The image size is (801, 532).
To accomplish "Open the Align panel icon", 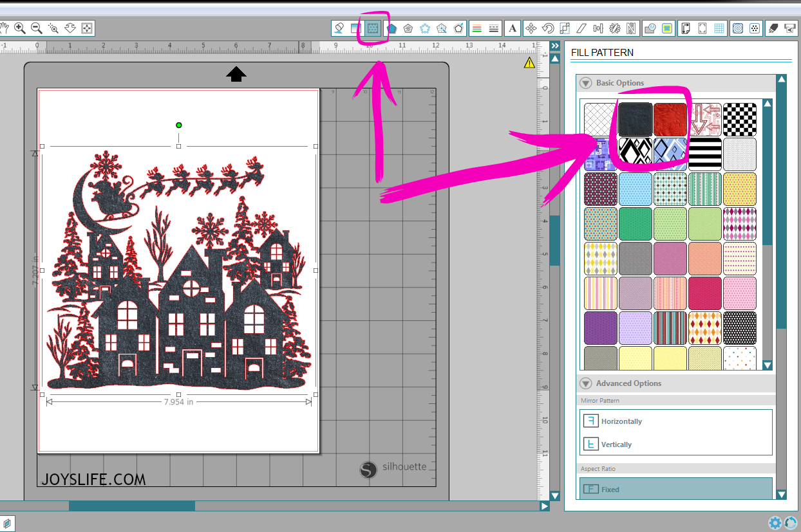I will click(598, 28).
